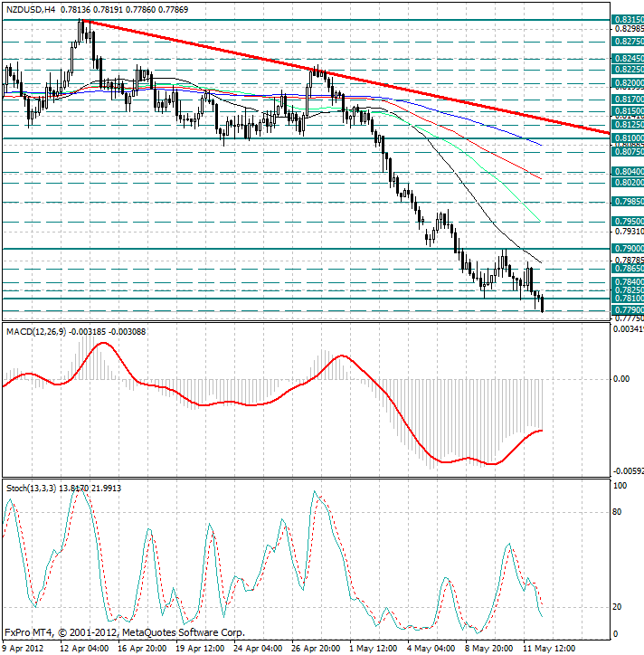Viewport: 644px width, 655px height.
Task: Click the 0.8315 price level label
Action: (x=628, y=19)
